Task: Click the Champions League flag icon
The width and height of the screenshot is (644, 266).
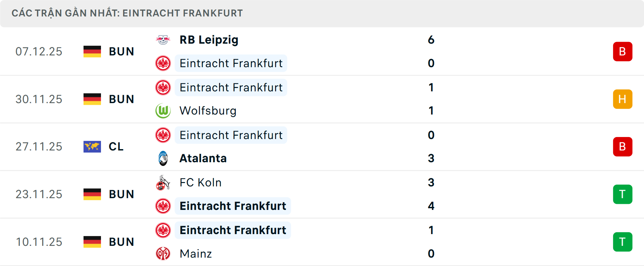Action: [x=92, y=146]
